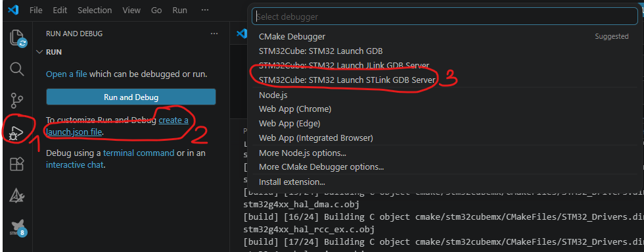Open the View menu
The image size is (644, 252).
[131, 11]
